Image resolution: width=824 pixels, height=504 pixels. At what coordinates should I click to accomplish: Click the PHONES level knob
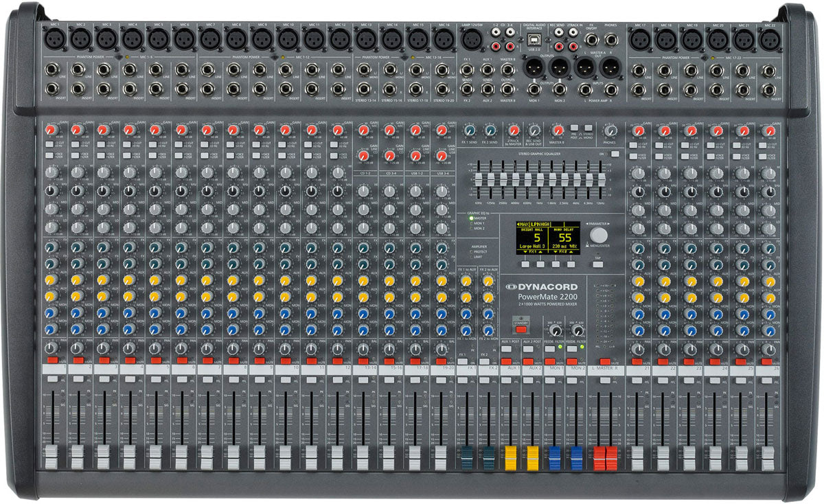(x=611, y=130)
